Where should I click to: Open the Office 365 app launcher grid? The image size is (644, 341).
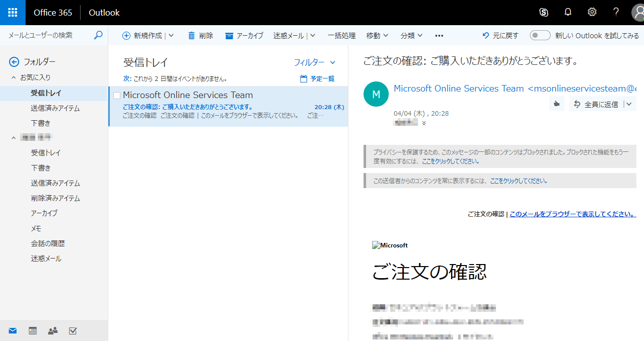click(x=13, y=13)
